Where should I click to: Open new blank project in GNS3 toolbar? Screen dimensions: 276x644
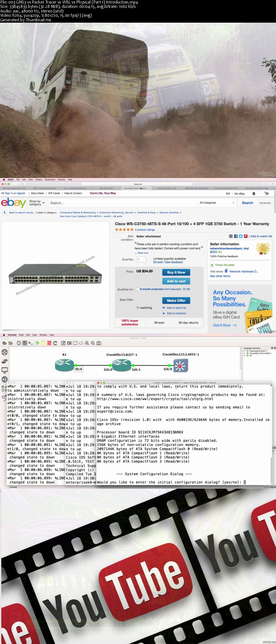(x=4, y=343)
